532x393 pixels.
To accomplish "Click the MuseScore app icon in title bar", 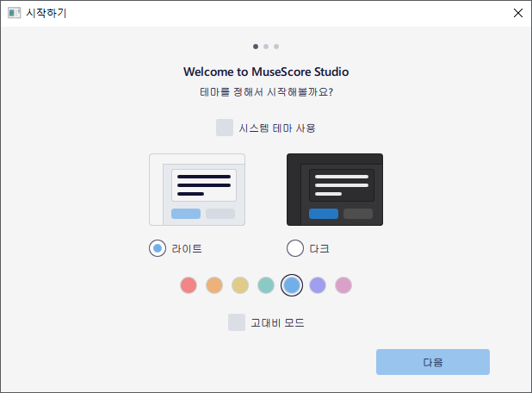I will coord(15,13).
